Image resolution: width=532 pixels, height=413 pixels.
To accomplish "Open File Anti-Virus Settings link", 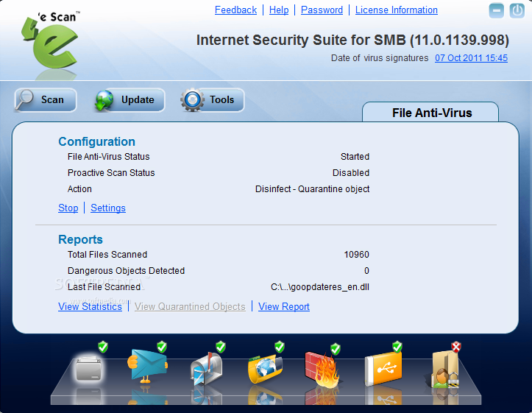I will (108, 208).
